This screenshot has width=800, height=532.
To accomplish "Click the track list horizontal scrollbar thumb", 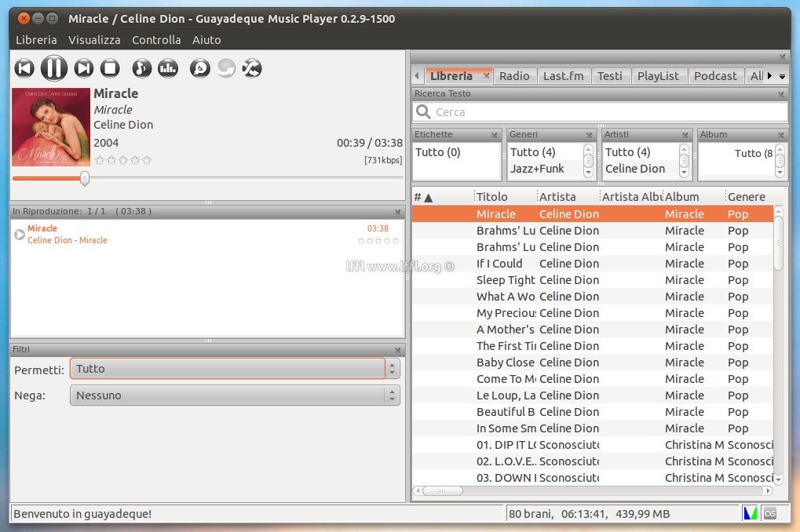I will coord(443,490).
